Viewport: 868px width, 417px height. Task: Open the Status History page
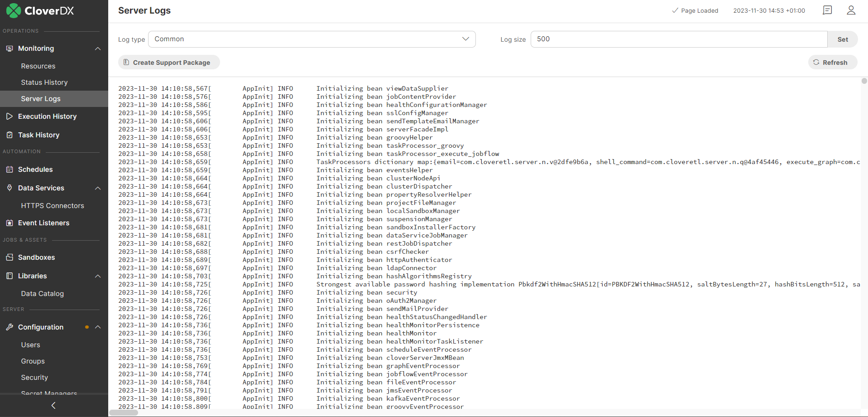click(44, 82)
